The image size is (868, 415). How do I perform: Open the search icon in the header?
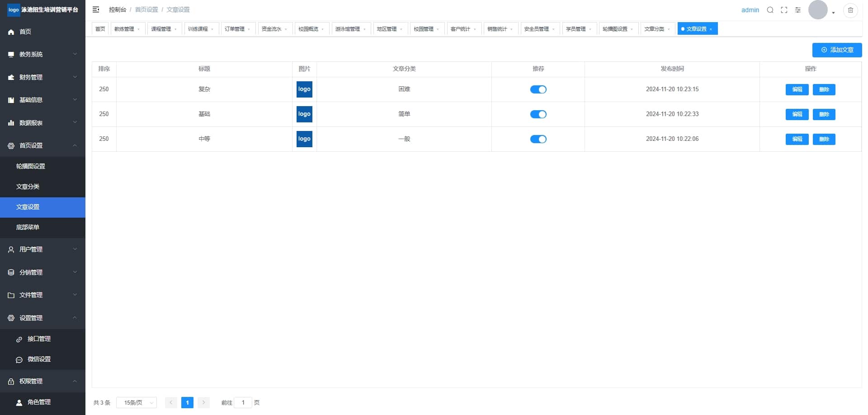click(x=770, y=10)
